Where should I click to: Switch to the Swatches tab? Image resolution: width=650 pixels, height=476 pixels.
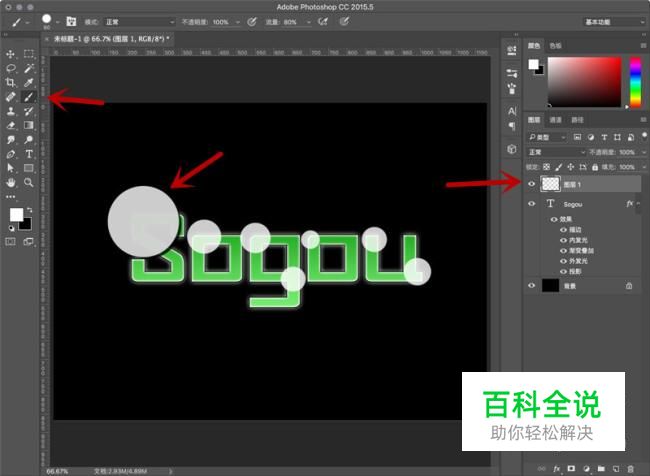click(555, 46)
